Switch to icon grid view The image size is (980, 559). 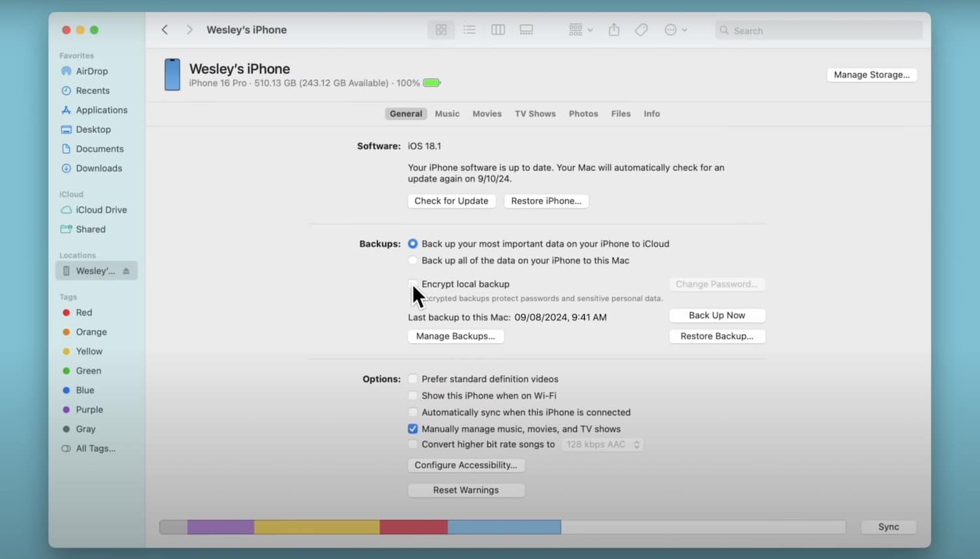[441, 29]
